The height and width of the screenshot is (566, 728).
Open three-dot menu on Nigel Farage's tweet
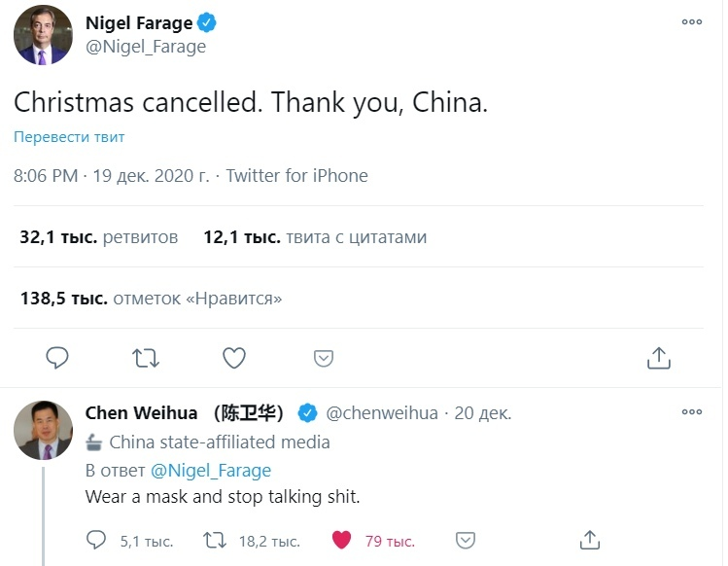click(692, 22)
